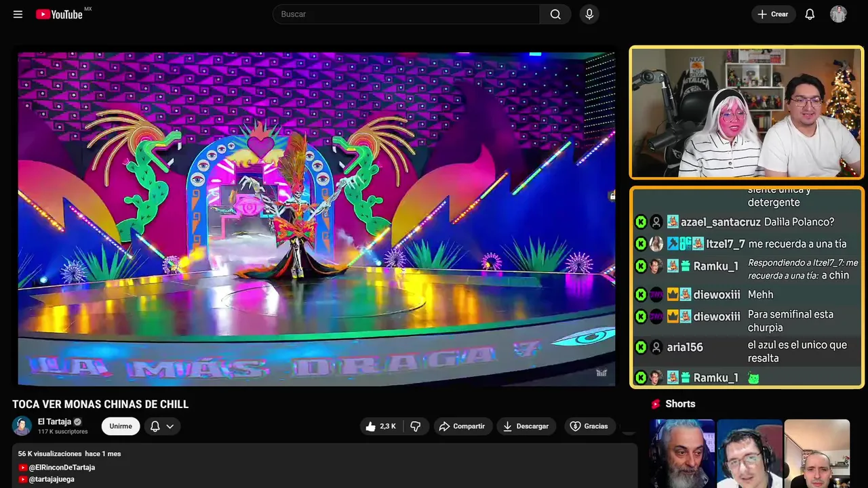
Task: Open the notifications bell
Action: pos(810,14)
